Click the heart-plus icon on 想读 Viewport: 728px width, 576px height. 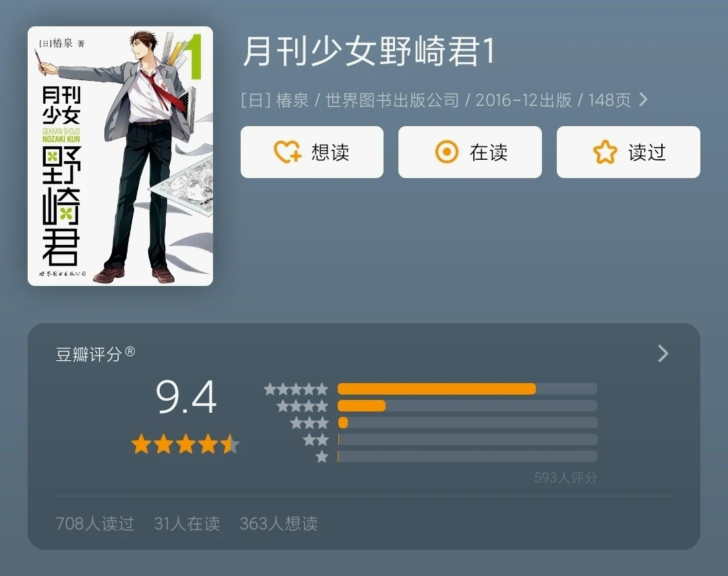coord(287,152)
